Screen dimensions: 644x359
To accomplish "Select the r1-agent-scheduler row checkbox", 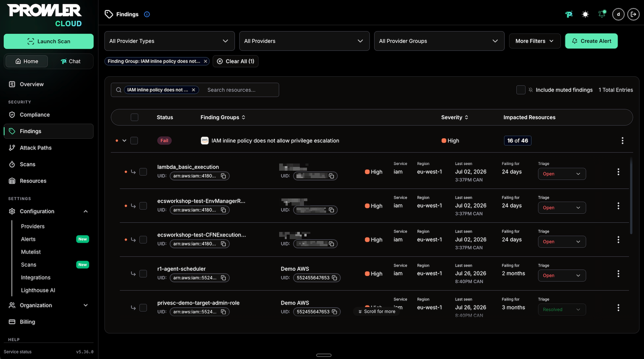I will pos(143,274).
